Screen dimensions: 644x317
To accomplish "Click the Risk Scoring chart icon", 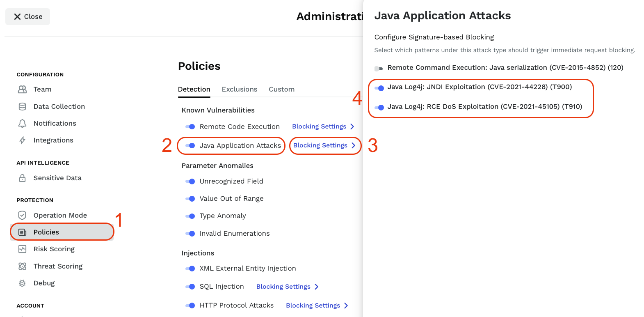I will (x=23, y=249).
